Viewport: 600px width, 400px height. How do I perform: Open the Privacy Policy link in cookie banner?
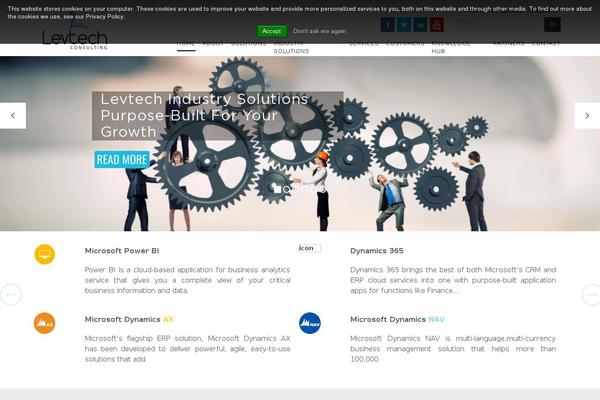click(104, 16)
